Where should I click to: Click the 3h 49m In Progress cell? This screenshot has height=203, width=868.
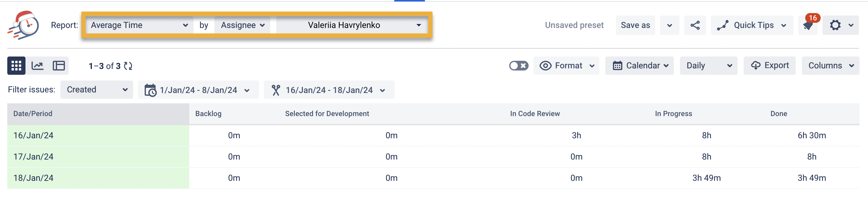(x=706, y=178)
